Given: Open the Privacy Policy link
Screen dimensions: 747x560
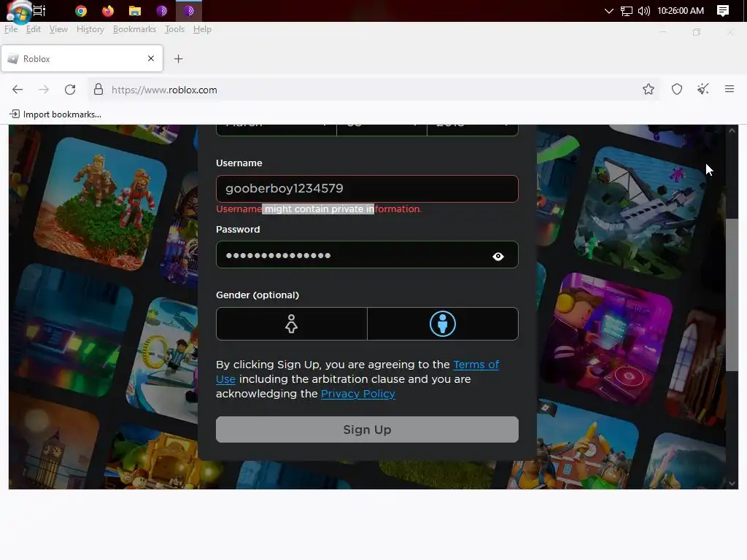Looking at the screenshot, I should (x=358, y=394).
